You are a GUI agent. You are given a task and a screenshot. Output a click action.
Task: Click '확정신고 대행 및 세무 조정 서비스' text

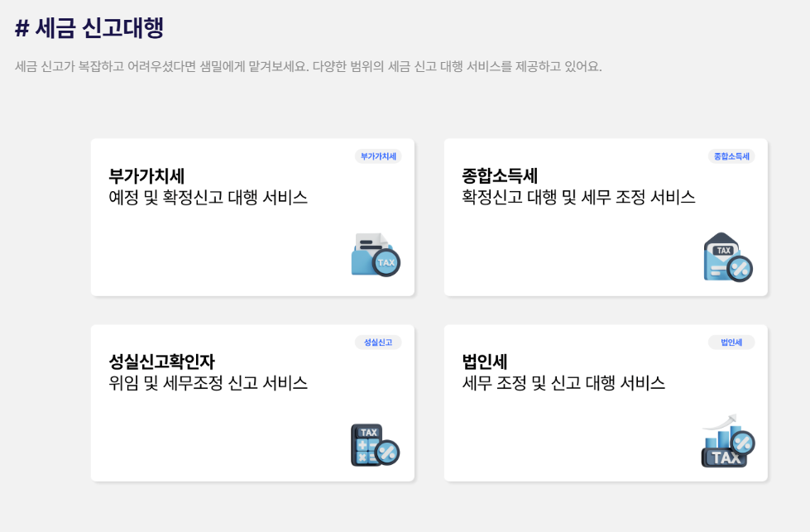[x=578, y=197]
